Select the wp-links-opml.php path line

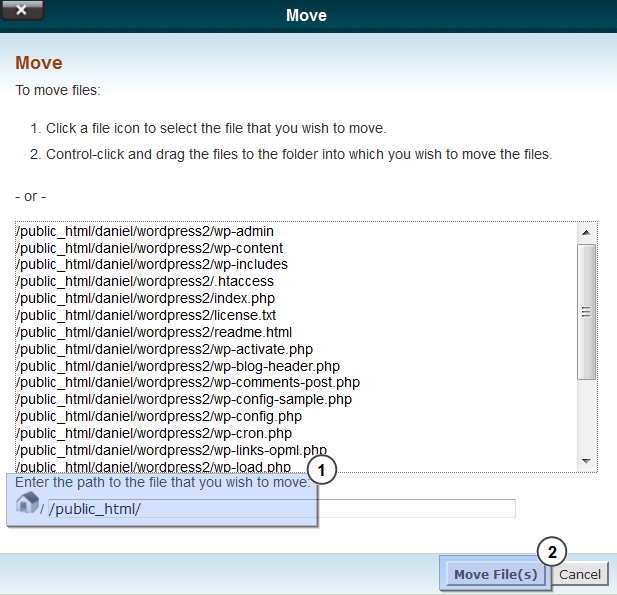(x=172, y=450)
